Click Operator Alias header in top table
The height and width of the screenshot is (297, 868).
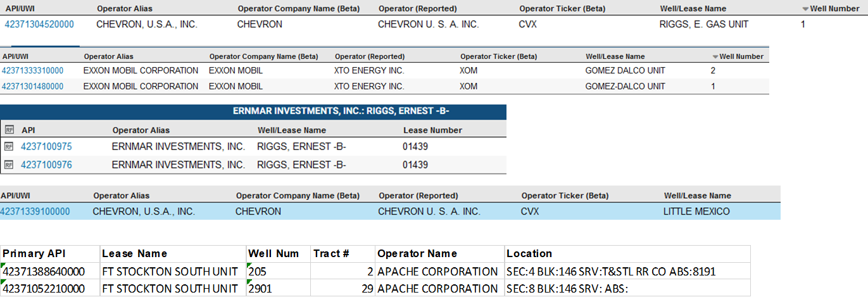[125, 9]
